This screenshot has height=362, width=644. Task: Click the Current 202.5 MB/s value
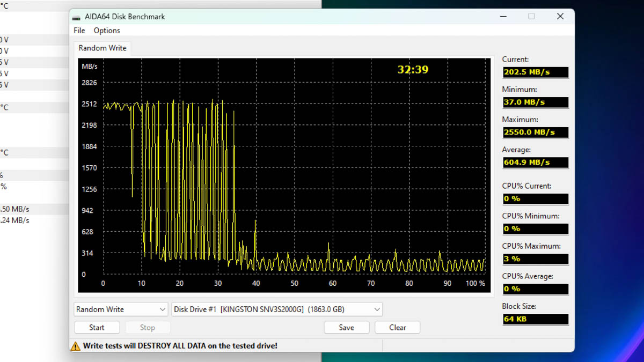click(x=535, y=72)
